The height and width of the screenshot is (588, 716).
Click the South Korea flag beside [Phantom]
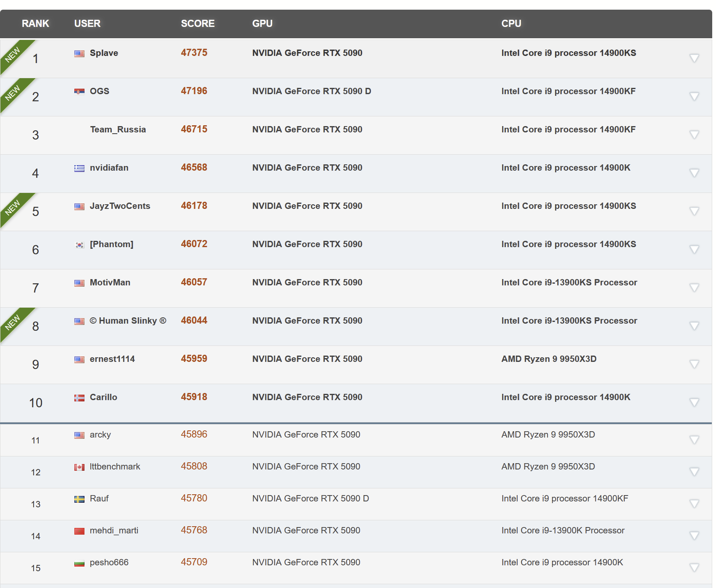tap(79, 245)
